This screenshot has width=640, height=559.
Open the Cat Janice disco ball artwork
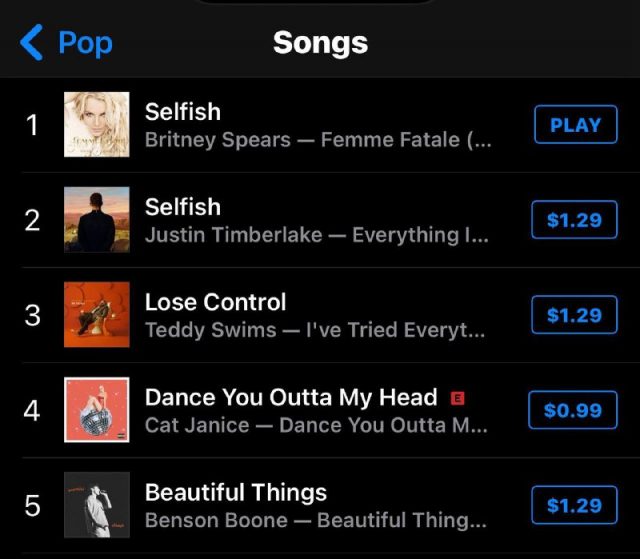click(97, 410)
